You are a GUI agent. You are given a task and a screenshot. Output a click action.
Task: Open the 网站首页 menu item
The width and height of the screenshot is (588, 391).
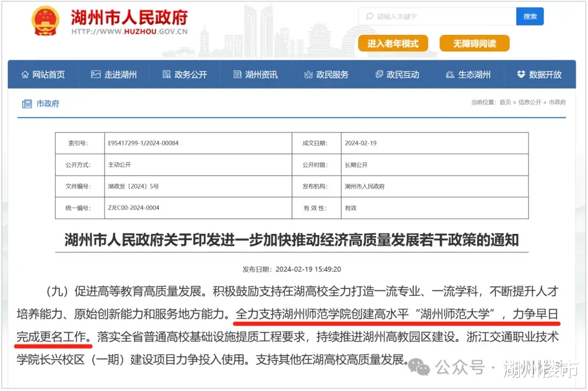[x=43, y=75]
